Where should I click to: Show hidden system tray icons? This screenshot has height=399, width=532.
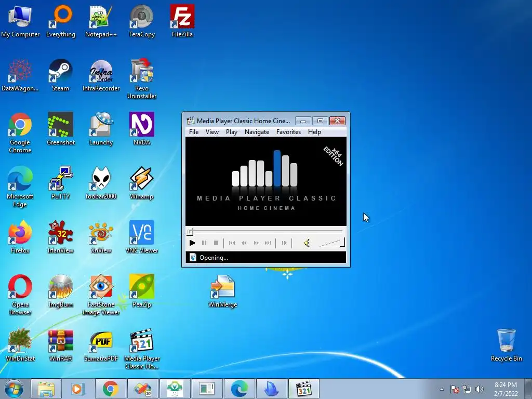(x=442, y=389)
